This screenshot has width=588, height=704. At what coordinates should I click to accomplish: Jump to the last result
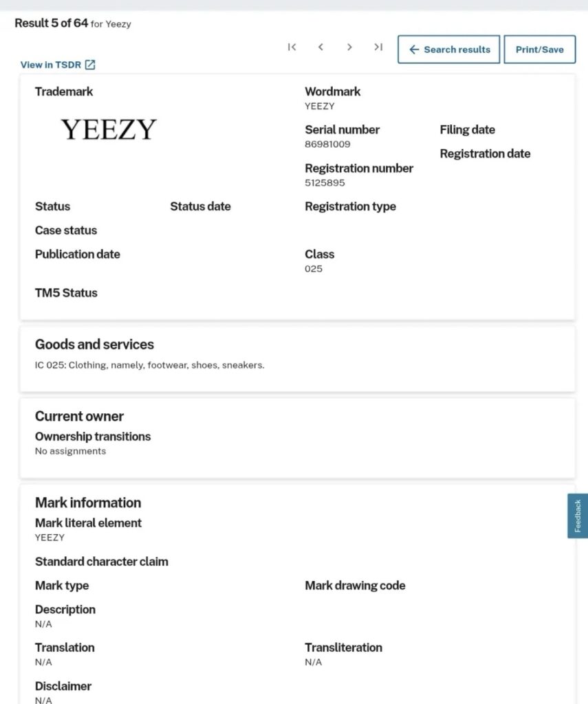pyautogui.click(x=378, y=47)
